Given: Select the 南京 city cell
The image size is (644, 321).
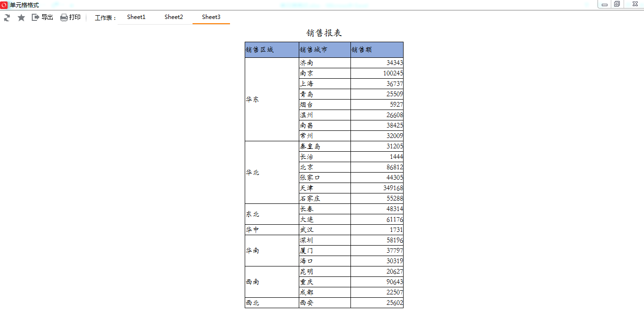Looking at the screenshot, I should (x=325, y=73).
